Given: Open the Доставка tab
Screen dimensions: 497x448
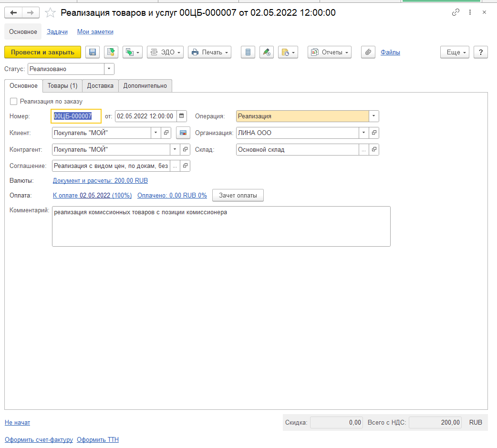Looking at the screenshot, I should coord(100,86).
